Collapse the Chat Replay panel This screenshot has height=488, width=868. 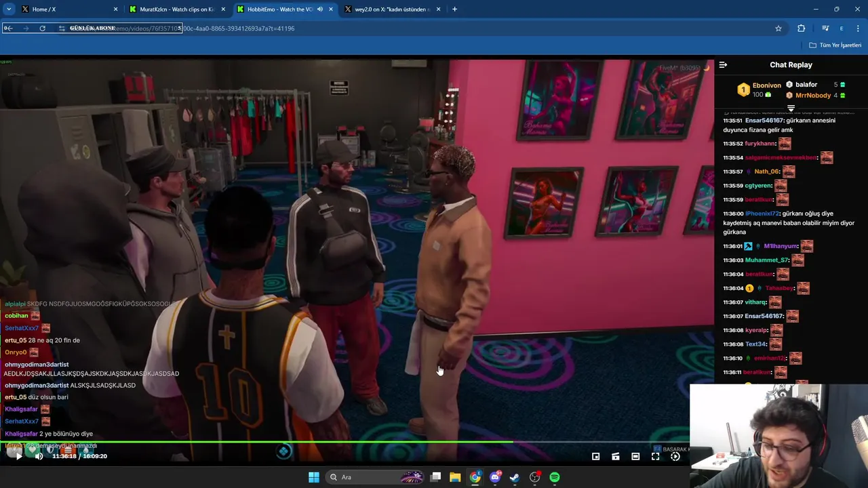[723, 65]
